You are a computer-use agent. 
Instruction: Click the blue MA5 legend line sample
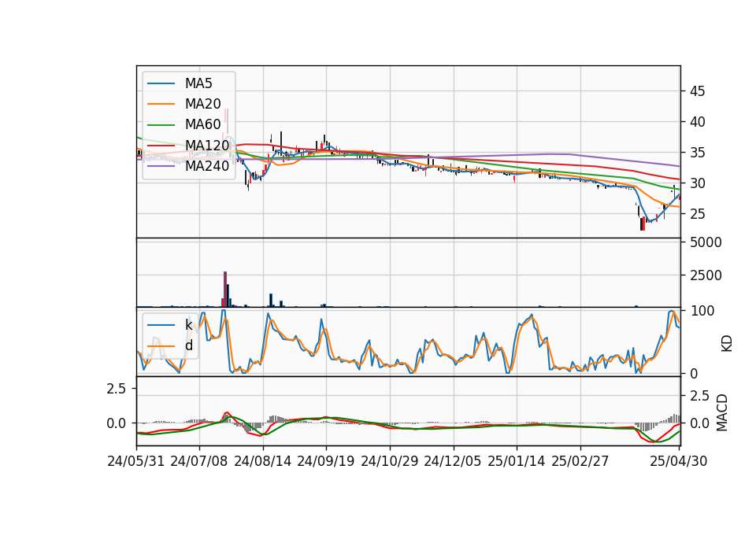[x=161, y=84]
